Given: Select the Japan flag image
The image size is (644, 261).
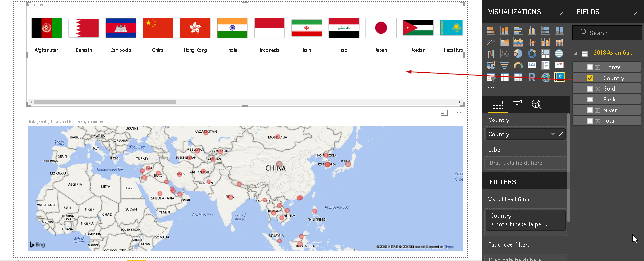Looking at the screenshot, I should [381, 28].
